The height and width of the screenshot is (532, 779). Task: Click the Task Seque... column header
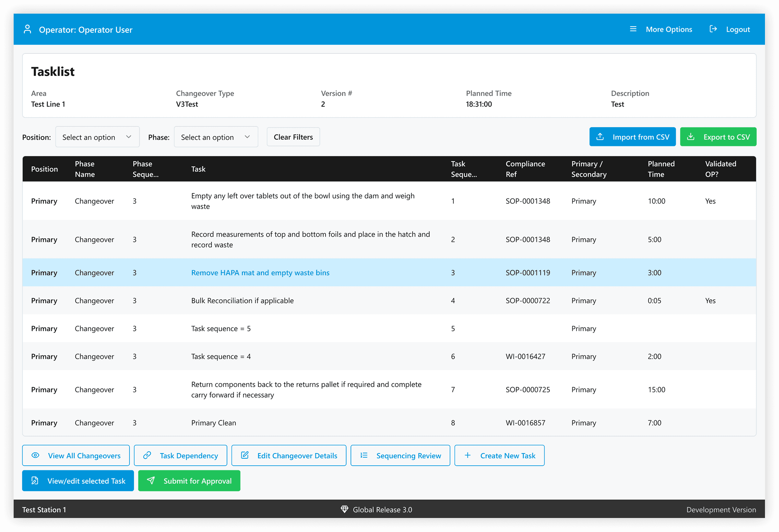point(463,169)
